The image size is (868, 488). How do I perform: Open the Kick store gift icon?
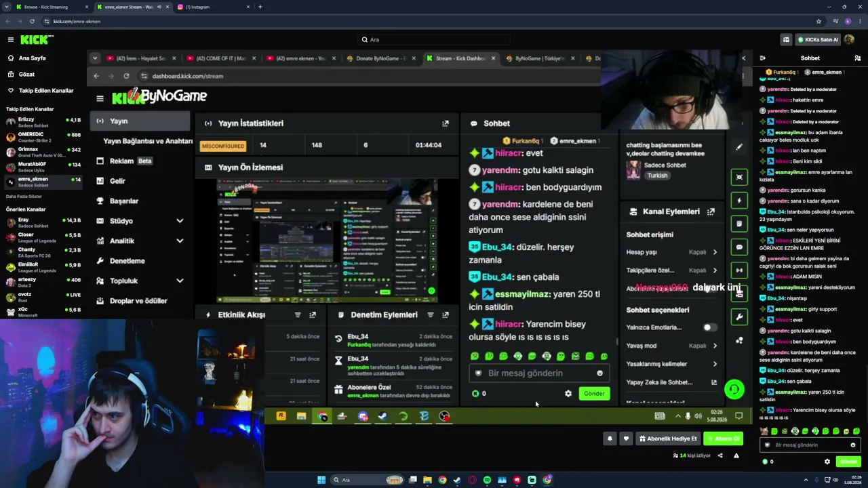[786, 40]
